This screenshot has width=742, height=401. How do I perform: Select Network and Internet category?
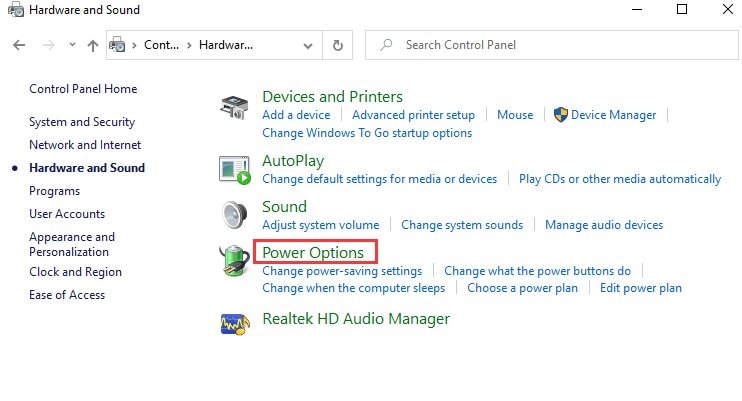(85, 145)
